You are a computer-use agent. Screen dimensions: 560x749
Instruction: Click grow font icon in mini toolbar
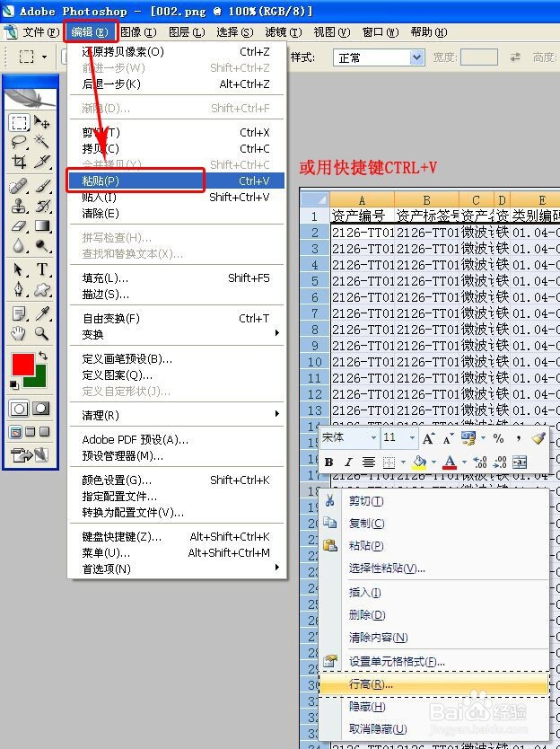pyautogui.click(x=428, y=438)
